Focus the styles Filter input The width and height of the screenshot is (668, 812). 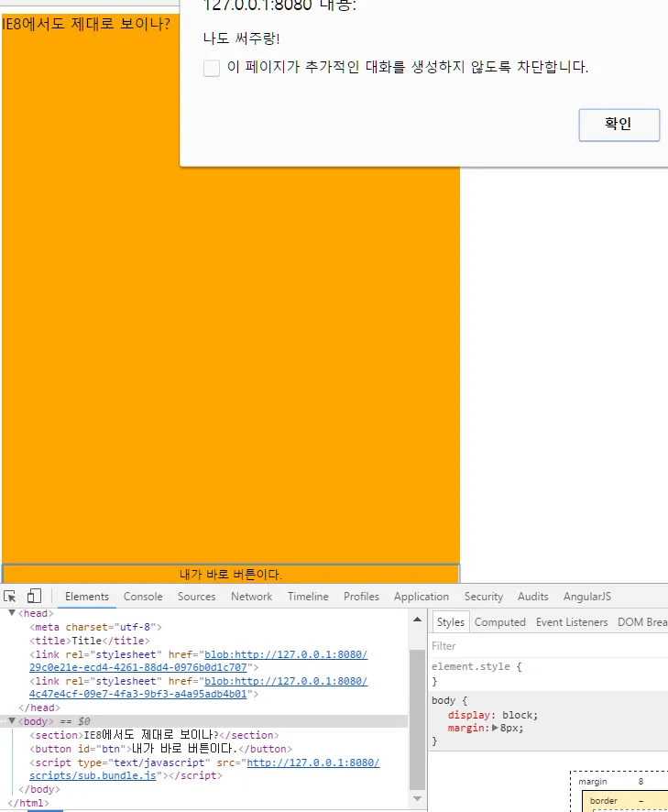pyautogui.click(x=549, y=646)
